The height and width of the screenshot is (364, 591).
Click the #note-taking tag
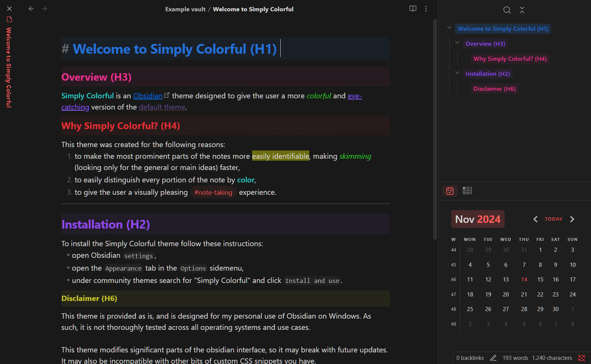[x=213, y=193]
